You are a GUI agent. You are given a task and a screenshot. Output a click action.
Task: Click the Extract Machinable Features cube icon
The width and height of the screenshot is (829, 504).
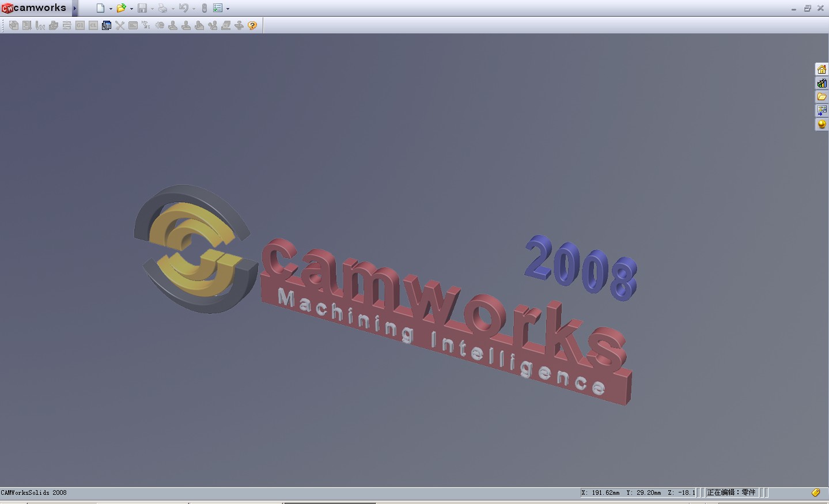[x=14, y=25]
